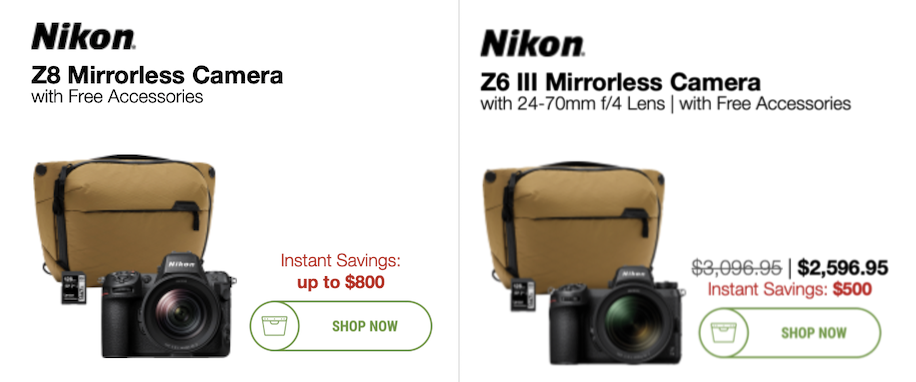Click the basket icon in the Z8 offer
The width and height of the screenshot is (916, 382).
coord(273,326)
